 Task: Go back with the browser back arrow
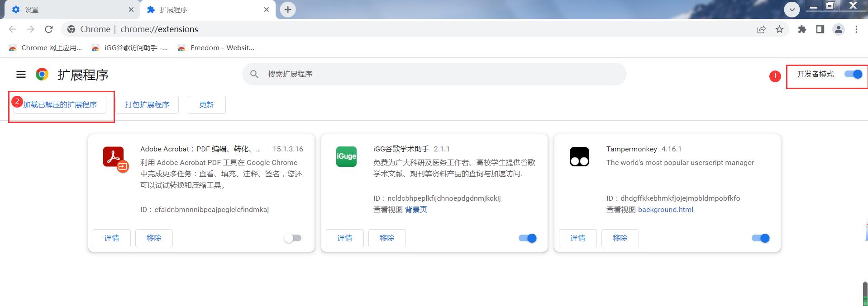[x=12, y=29]
